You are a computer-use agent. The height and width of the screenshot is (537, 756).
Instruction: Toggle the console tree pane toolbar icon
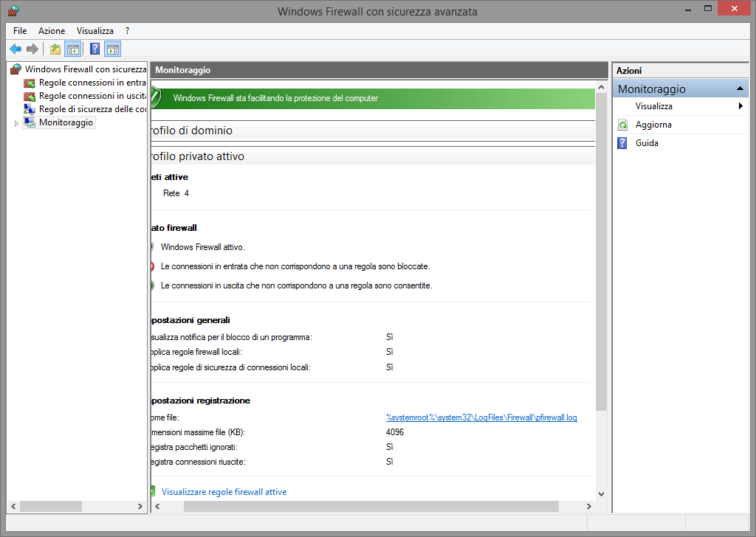(x=72, y=49)
